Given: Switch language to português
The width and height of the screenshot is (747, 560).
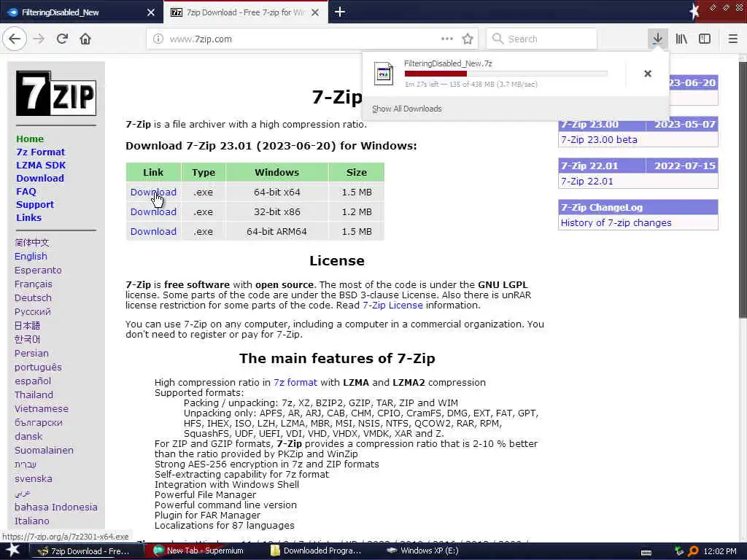Looking at the screenshot, I should point(38,367).
